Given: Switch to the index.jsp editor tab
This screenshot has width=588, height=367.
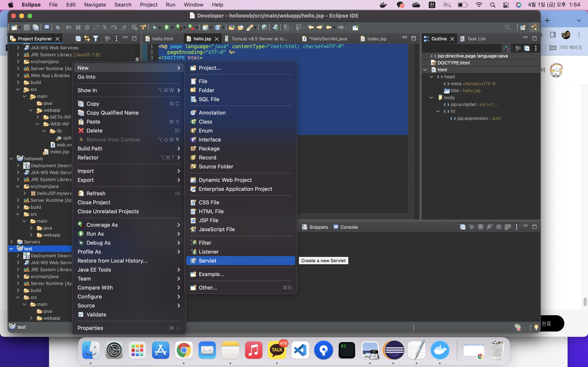Looking at the screenshot, I should 376,39.
